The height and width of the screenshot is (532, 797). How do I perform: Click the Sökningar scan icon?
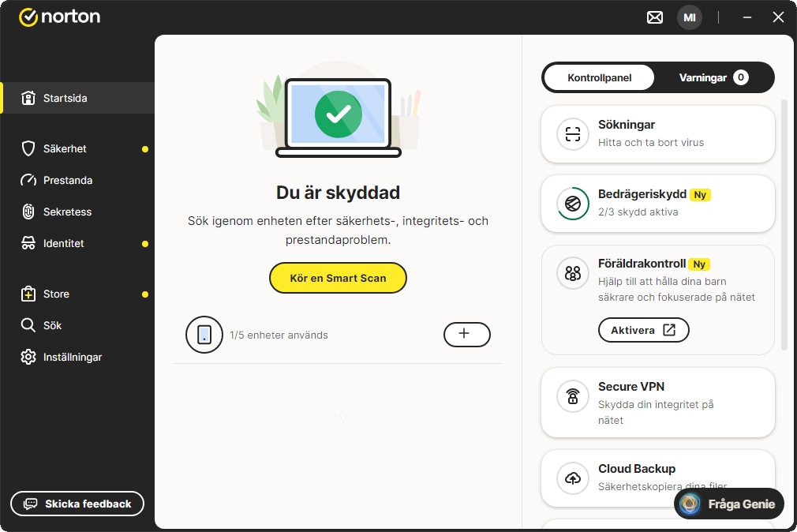point(573,133)
